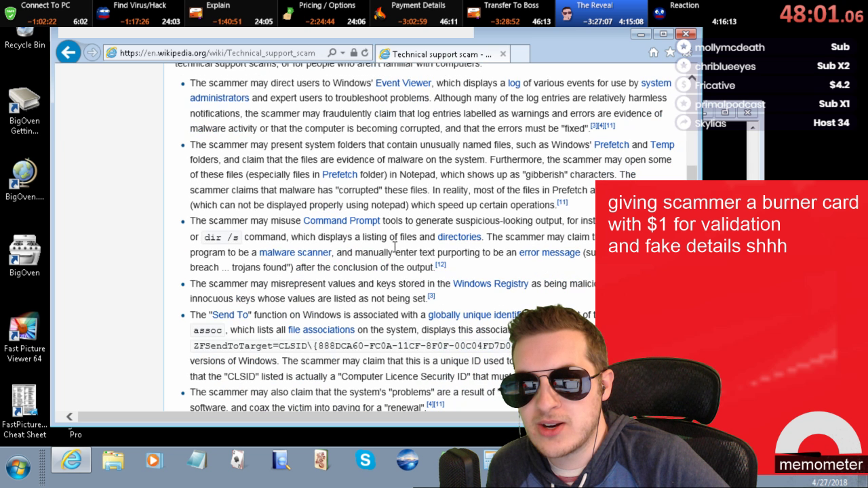Open a new blank browser tab
The height and width of the screenshot is (488, 868).
[x=519, y=54]
